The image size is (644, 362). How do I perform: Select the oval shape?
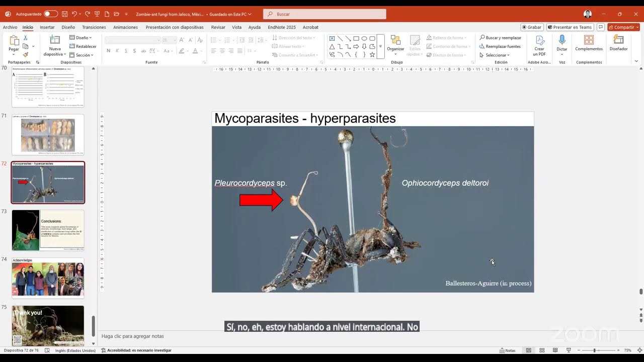(x=364, y=38)
